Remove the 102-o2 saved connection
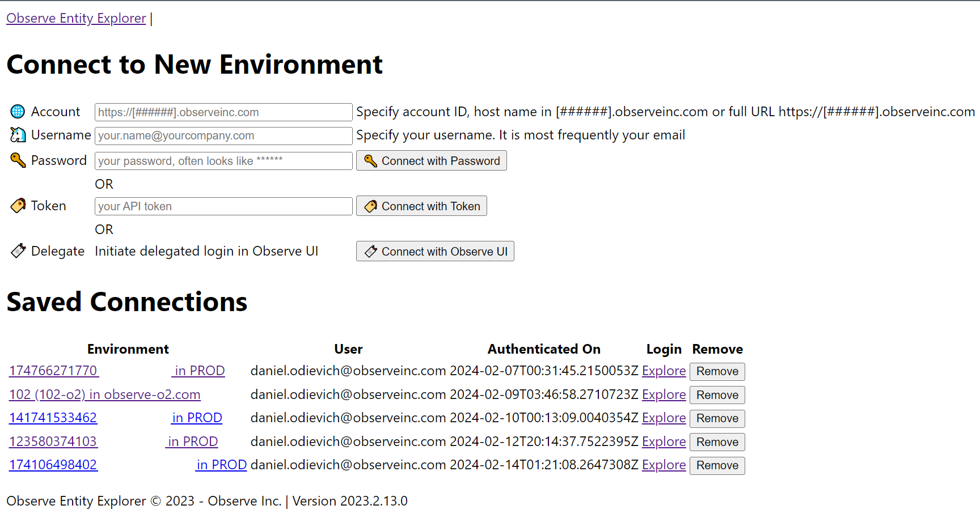This screenshot has height=518, width=980. (717, 395)
